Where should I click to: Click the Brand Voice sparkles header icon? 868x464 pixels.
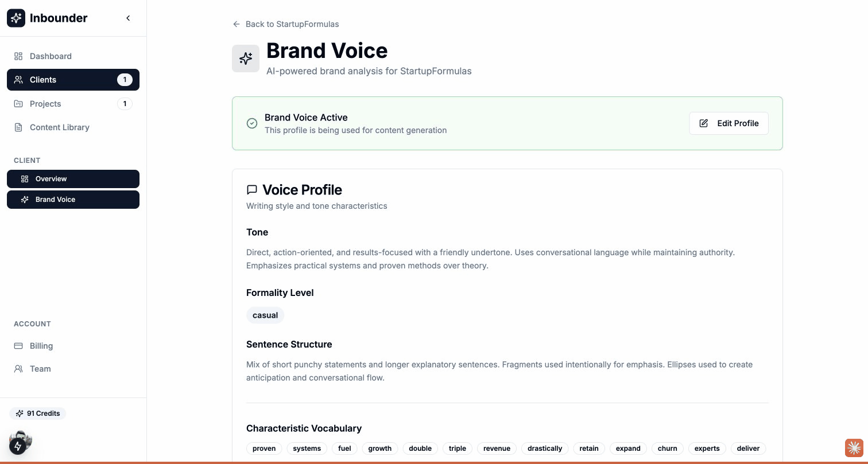point(246,58)
